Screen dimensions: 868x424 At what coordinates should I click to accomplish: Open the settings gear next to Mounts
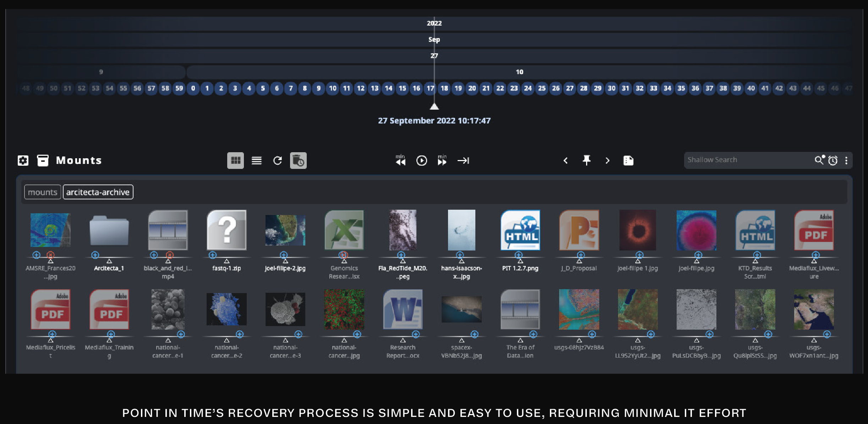click(x=23, y=160)
